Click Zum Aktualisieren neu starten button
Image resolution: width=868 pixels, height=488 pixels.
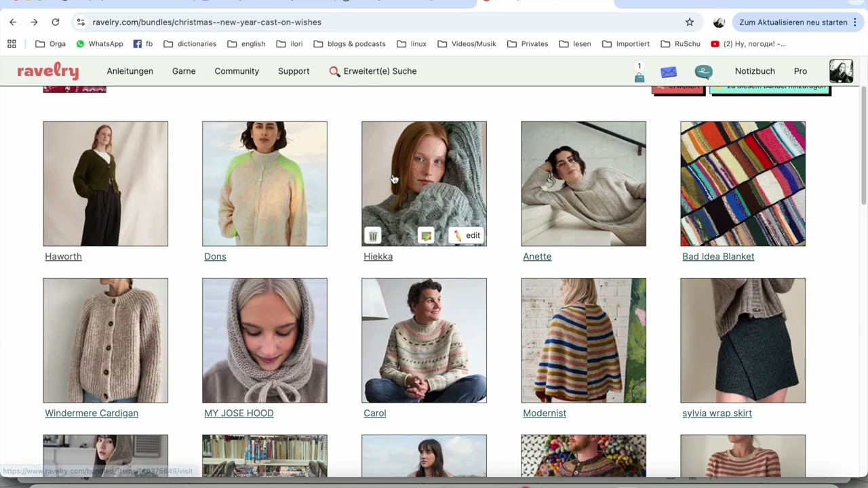pos(793,22)
